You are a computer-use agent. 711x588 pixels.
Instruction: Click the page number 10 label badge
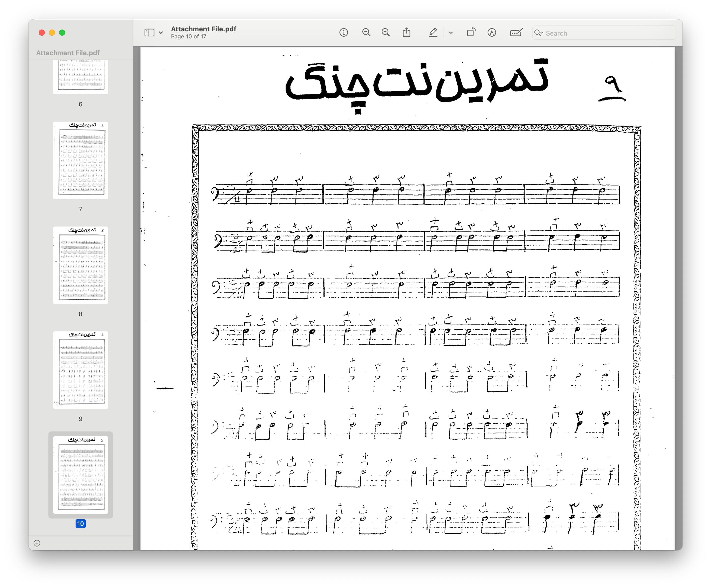click(81, 524)
